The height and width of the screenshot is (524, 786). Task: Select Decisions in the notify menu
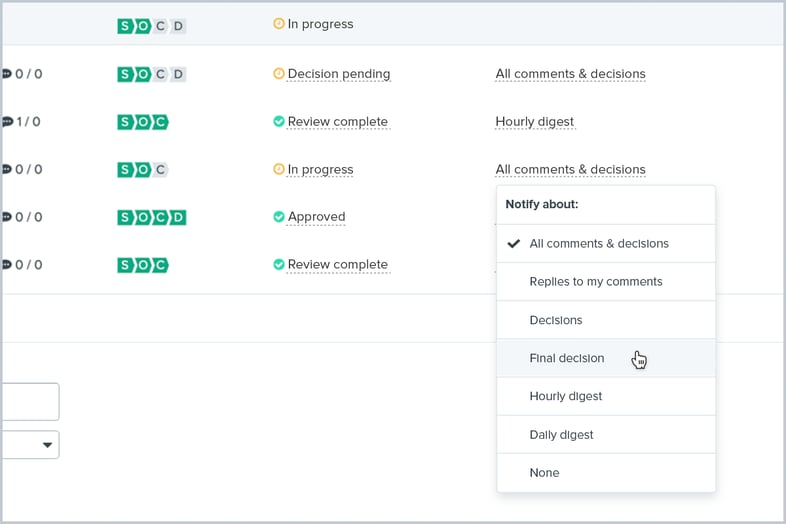tap(556, 320)
